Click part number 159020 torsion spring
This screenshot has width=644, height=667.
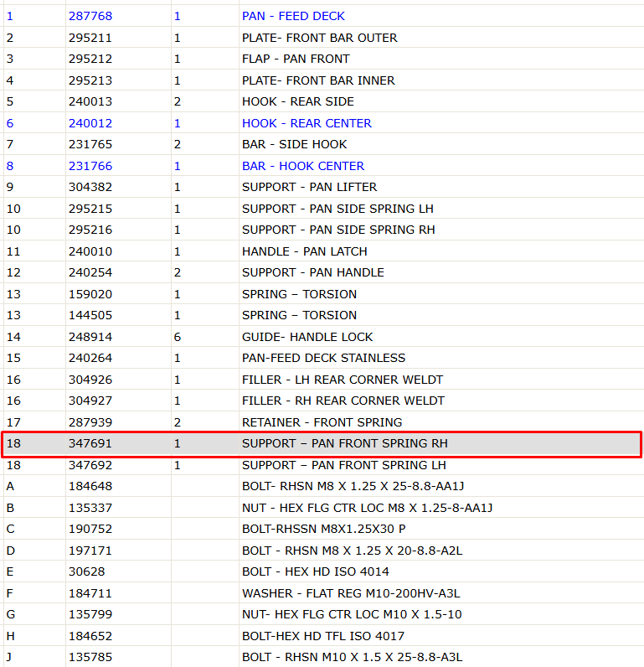pos(90,294)
